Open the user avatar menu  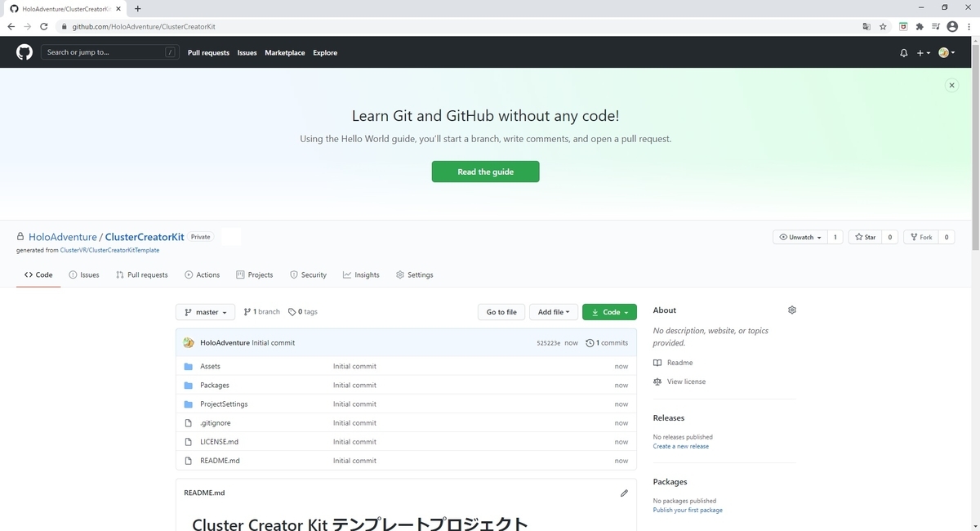tap(947, 52)
